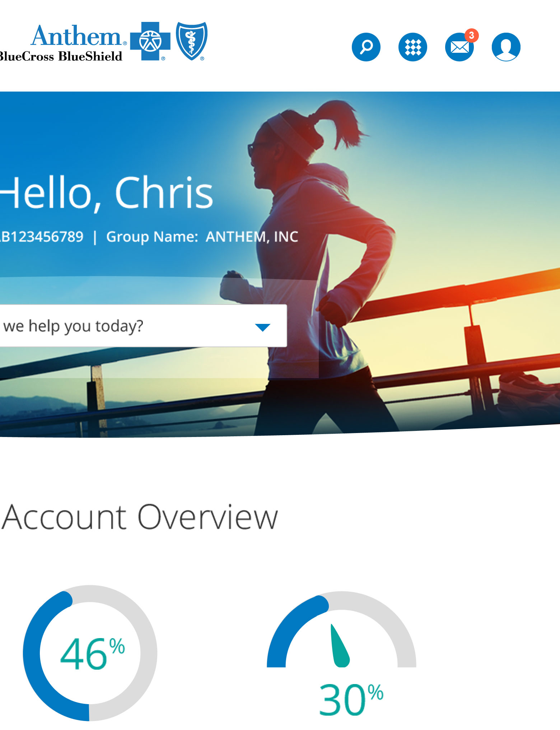Click the 30% gauge meter
The image size is (560, 730).
coord(341,629)
